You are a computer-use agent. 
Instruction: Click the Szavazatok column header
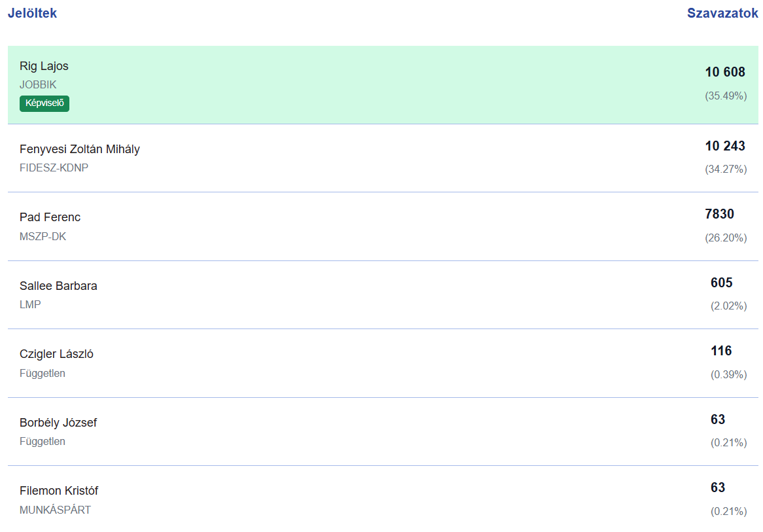(722, 13)
